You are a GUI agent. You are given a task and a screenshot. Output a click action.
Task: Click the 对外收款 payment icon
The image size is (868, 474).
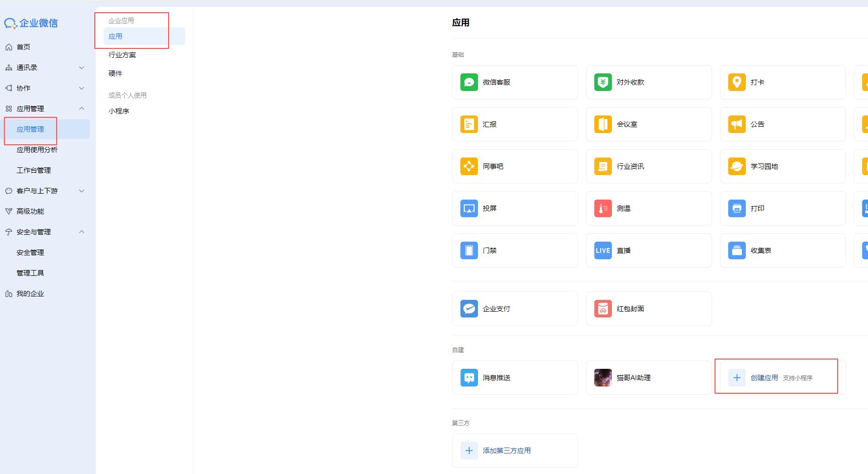[x=603, y=82]
